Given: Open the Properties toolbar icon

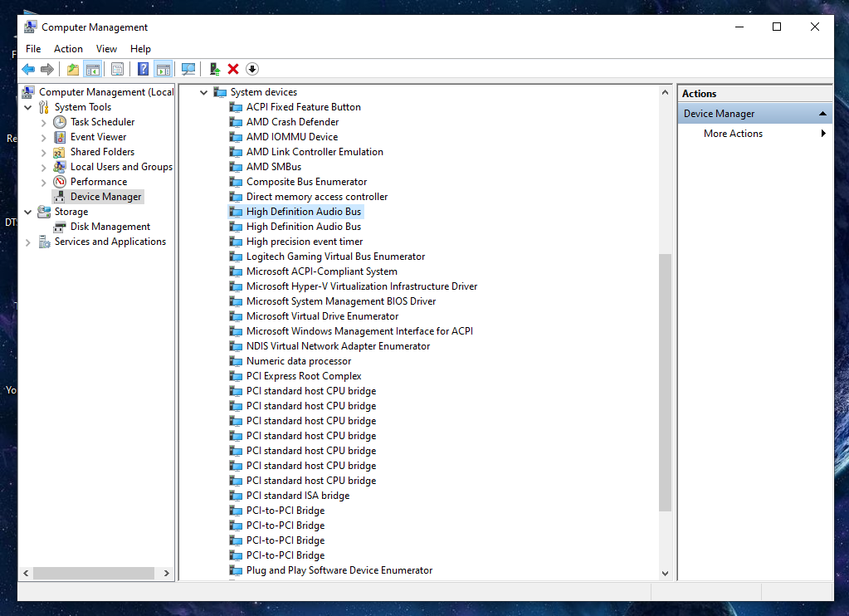Looking at the screenshot, I should coord(117,69).
